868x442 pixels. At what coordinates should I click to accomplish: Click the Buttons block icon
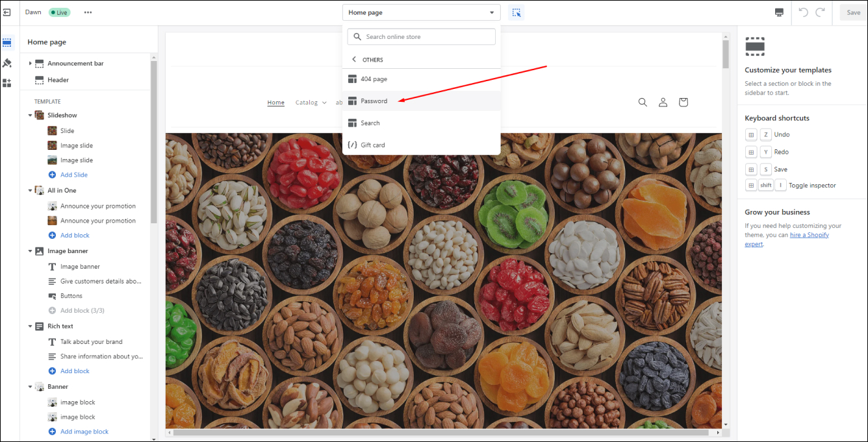[52, 296]
